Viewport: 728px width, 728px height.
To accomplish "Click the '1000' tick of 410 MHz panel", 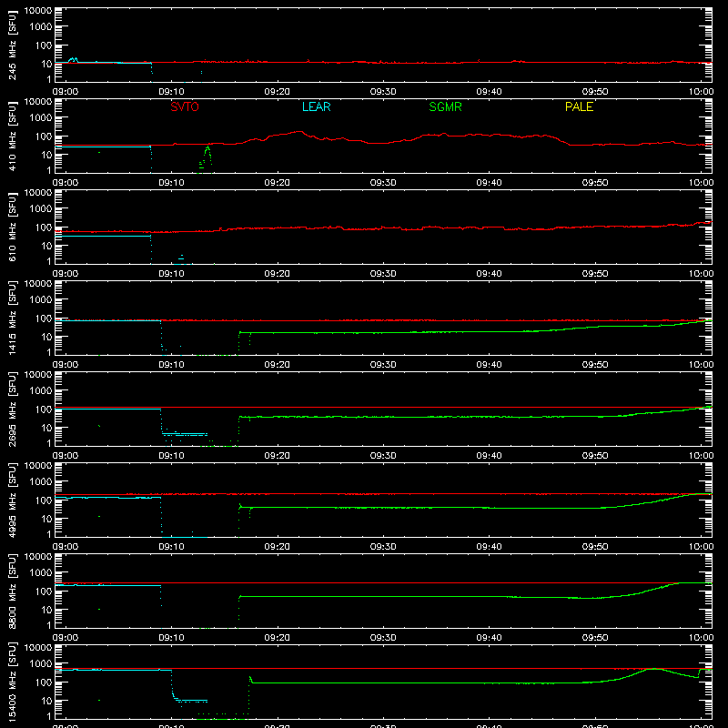I will pos(41,118).
